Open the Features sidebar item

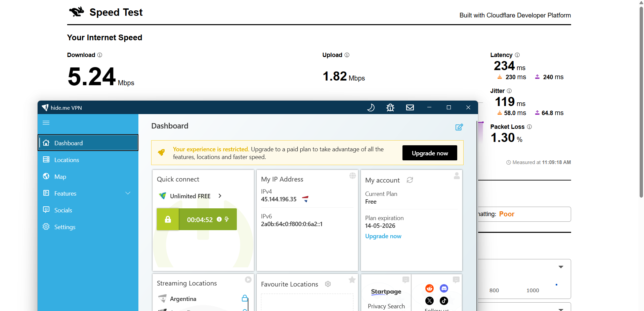[x=88, y=193]
